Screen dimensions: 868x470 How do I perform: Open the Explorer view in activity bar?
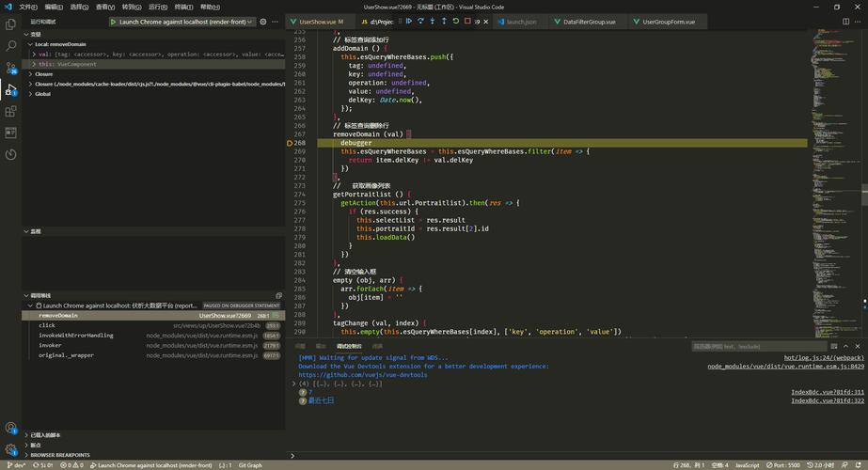[x=10, y=24]
